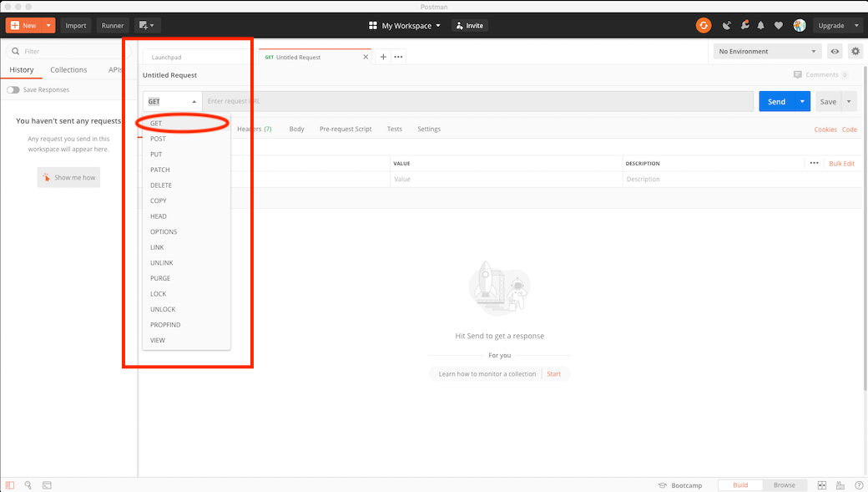The height and width of the screenshot is (492, 868).
Task: Open the Runner
Action: [113, 26]
